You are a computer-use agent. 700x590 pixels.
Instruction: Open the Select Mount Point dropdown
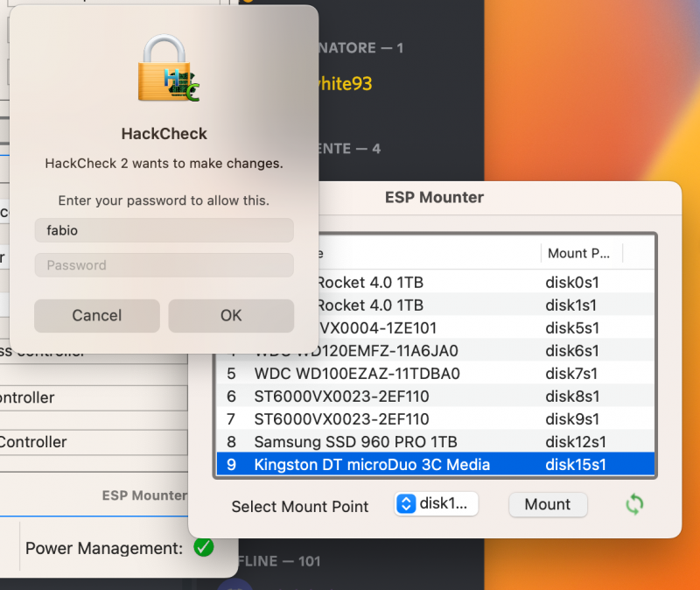[x=436, y=504]
